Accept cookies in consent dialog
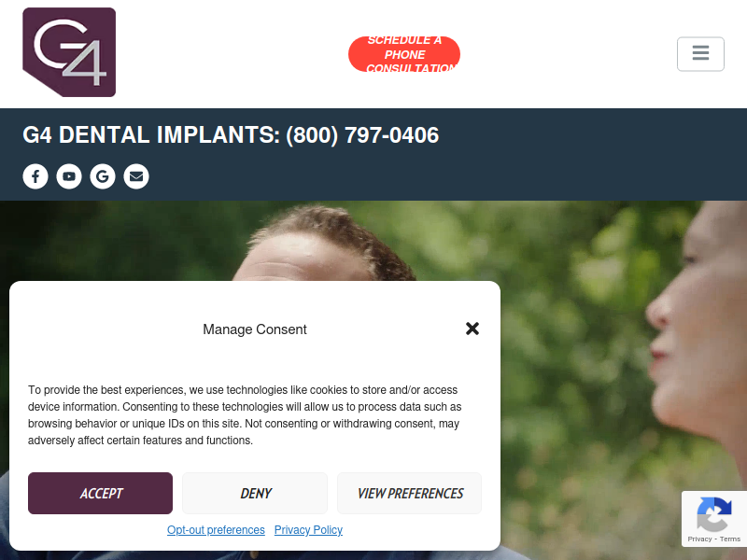 pyautogui.click(x=100, y=494)
